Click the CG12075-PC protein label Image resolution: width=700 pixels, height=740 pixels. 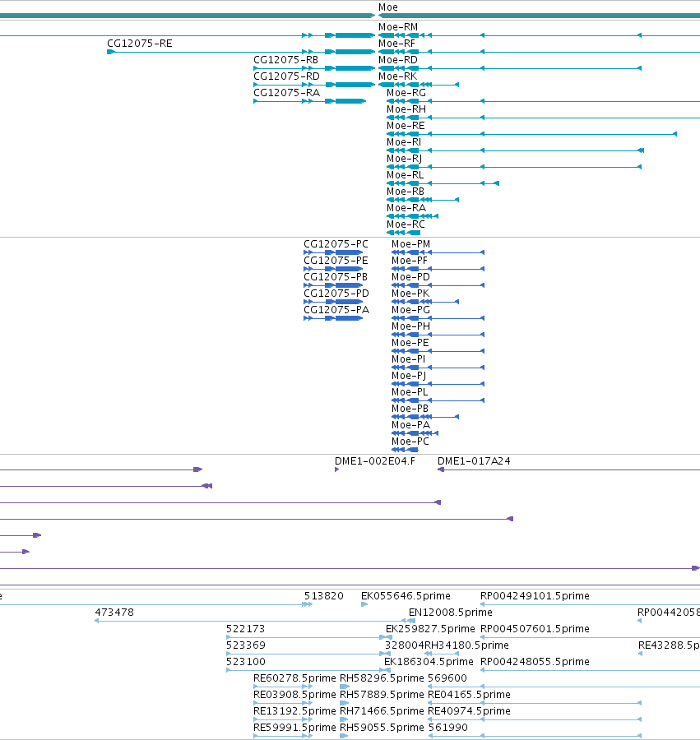[336, 244]
